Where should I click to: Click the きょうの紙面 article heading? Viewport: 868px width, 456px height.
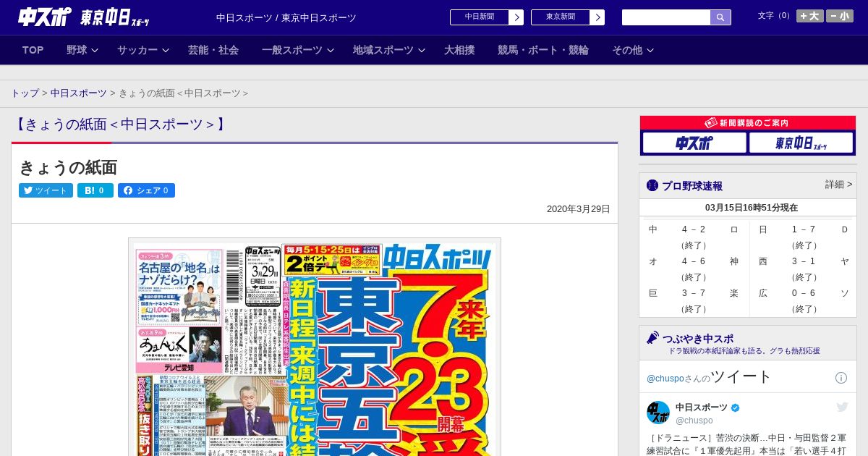pyautogui.click(x=68, y=167)
